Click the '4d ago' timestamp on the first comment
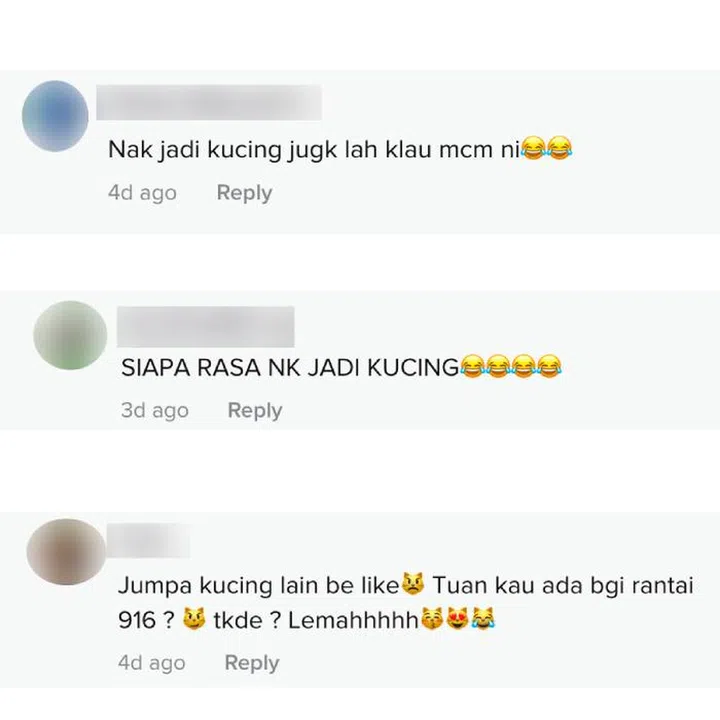Image resolution: width=720 pixels, height=720 pixels. point(142,193)
